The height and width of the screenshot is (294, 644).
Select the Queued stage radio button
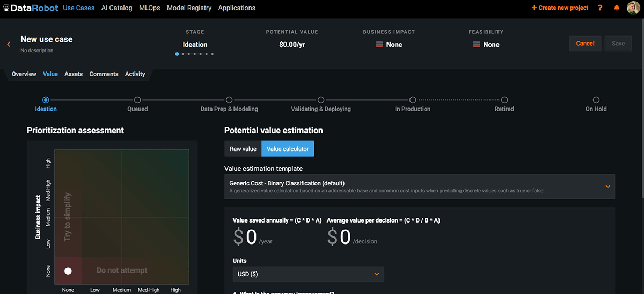click(x=137, y=100)
